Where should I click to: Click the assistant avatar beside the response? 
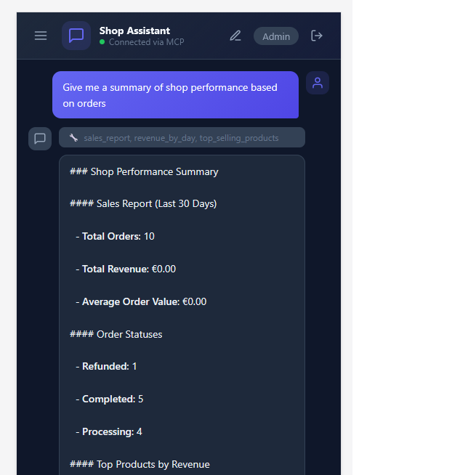pyautogui.click(x=40, y=138)
